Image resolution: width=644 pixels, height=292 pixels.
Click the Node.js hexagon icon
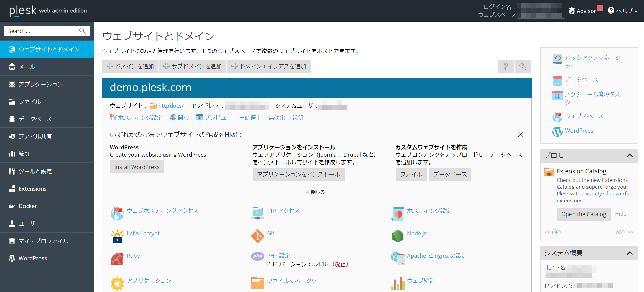click(398, 236)
